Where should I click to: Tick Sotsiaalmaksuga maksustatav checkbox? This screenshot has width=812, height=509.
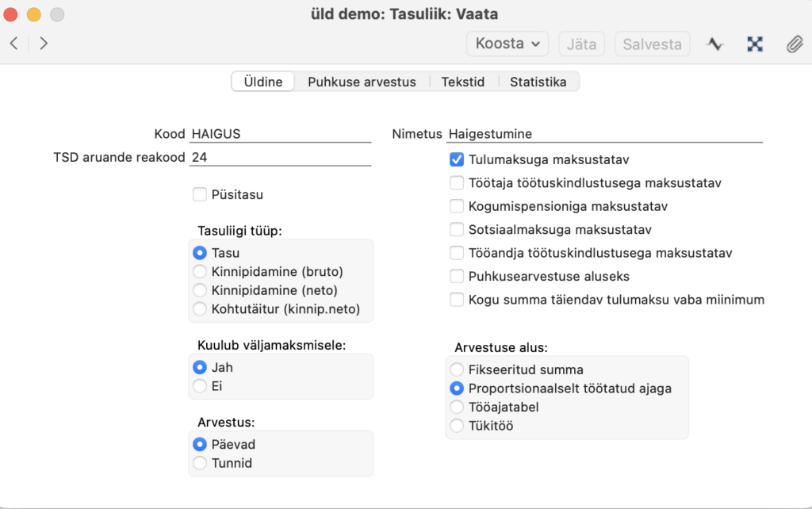point(457,230)
